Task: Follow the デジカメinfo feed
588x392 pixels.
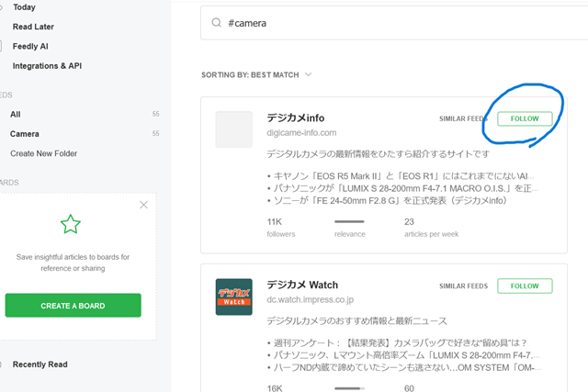Action: click(x=525, y=118)
